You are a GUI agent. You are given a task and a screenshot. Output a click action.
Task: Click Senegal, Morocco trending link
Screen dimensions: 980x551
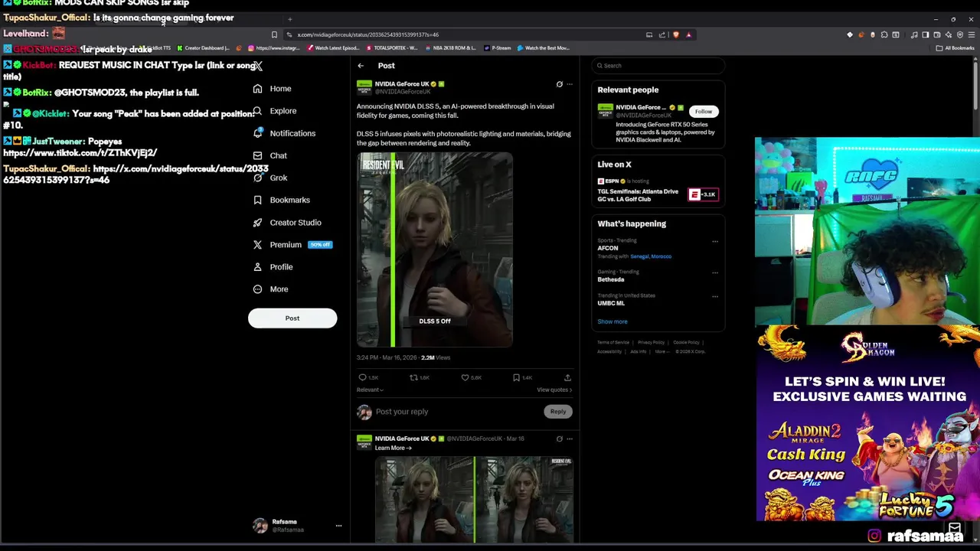click(651, 256)
